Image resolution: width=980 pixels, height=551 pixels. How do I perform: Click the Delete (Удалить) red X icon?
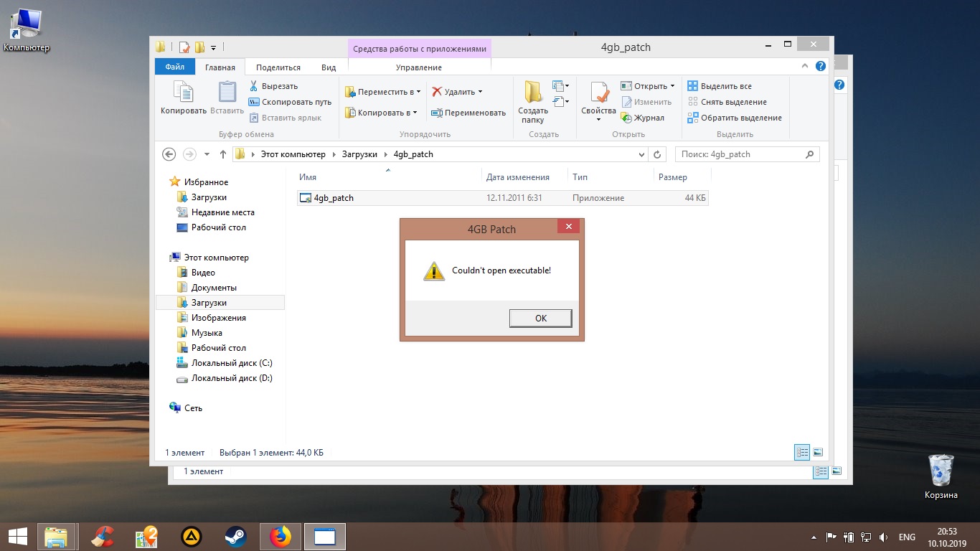point(437,92)
